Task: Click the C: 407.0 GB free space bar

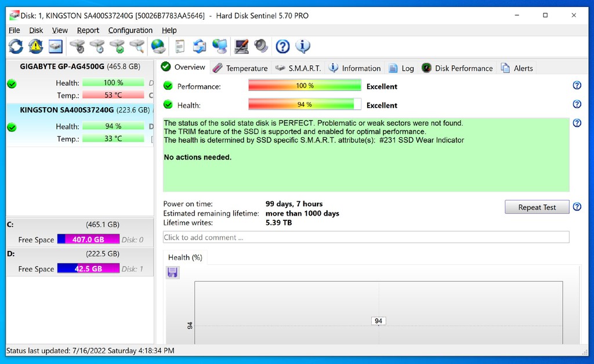Action: pyautogui.click(x=88, y=239)
